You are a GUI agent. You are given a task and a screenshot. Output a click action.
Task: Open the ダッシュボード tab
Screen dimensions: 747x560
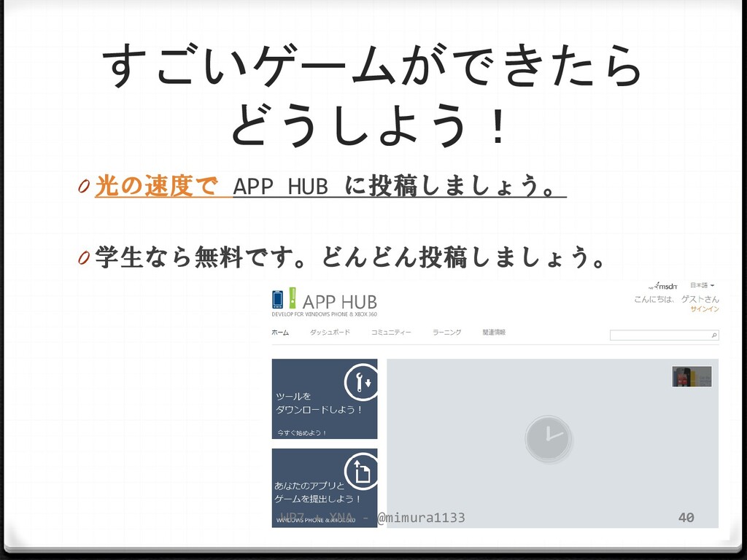330,332
